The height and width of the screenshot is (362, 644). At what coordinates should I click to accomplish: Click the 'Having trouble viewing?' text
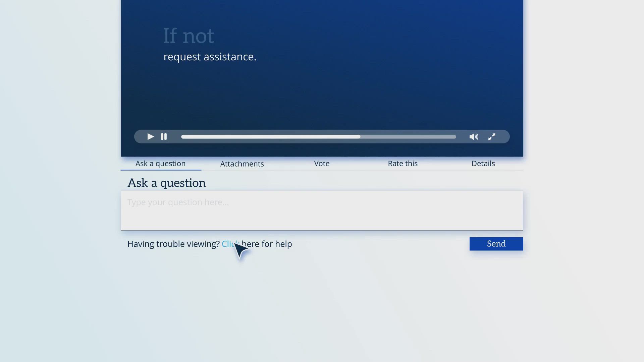click(x=173, y=244)
